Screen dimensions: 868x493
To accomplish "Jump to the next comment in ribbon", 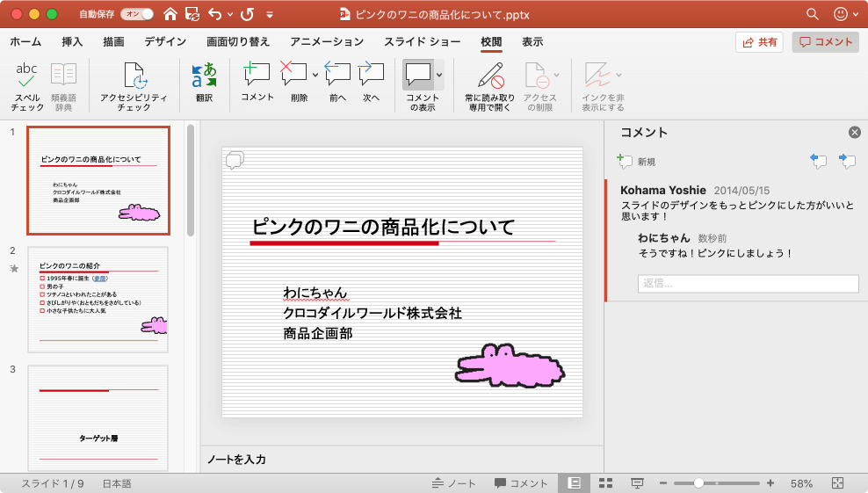I will pyautogui.click(x=372, y=85).
